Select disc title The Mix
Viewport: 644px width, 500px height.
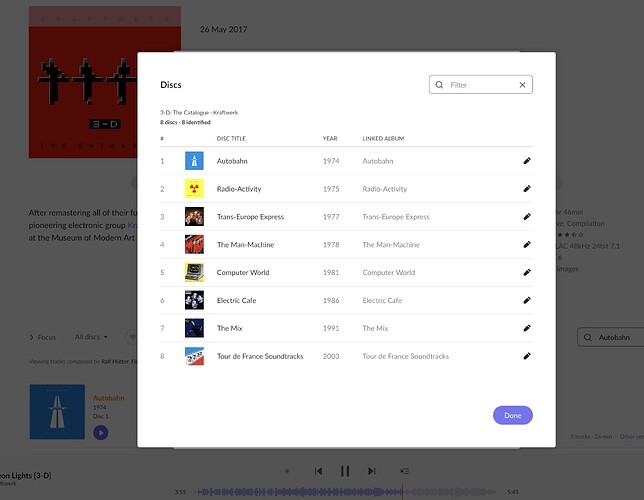pyautogui.click(x=230, y=328)
